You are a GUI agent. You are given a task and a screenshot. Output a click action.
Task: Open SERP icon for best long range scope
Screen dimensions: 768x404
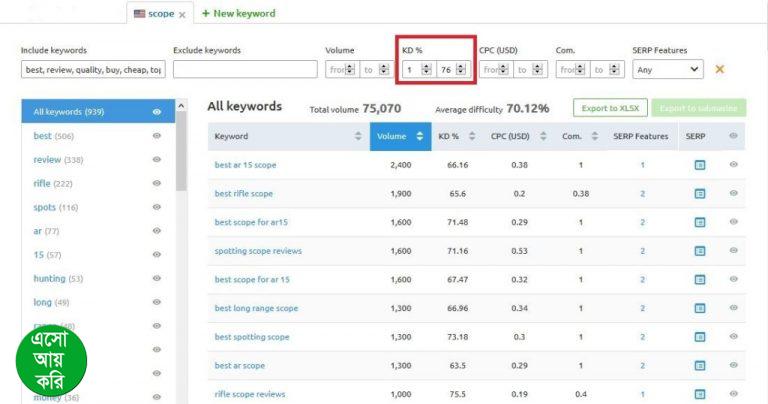pos(700,308)
